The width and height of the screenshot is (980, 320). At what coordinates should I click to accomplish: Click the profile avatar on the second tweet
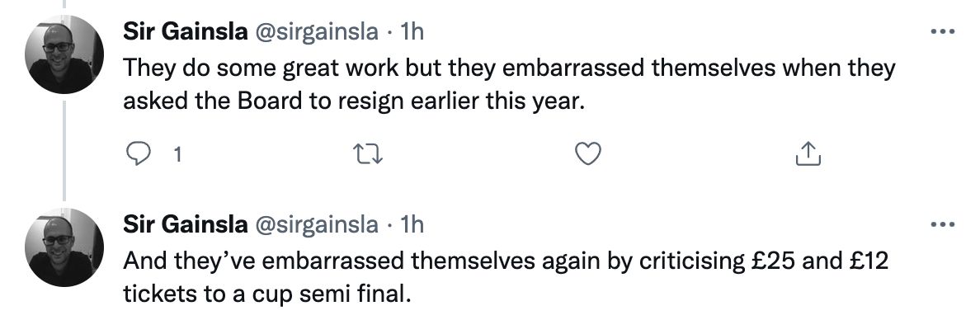tap(64, 247)
